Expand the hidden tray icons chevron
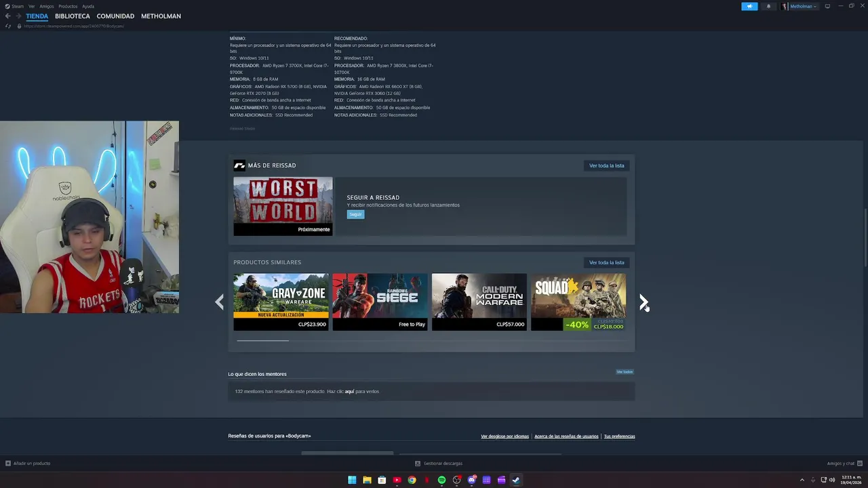The width and height of the screenshot is (868, 488). tap(802, 480)
